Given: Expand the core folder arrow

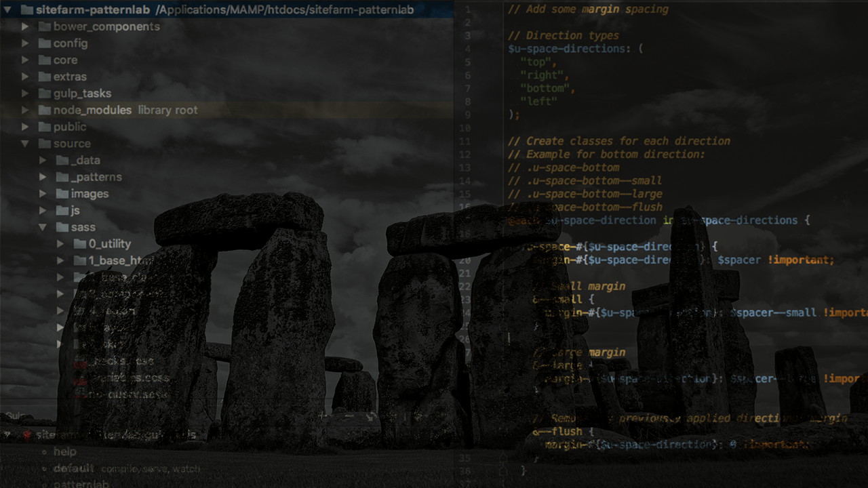Looking at the screenshot, I should [x=25, y=60].
